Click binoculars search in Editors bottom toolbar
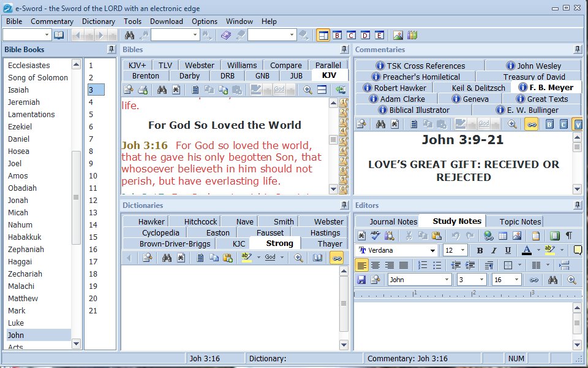Image resolution: width=588 pixels, height=368 pixels. 552,280
